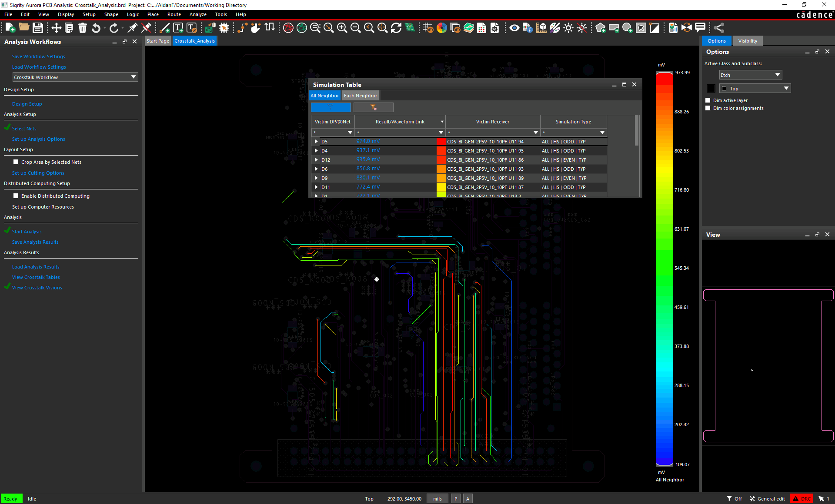
Task: Click the green layer stack cross-section icon
Action: click(x=469, y=28)
